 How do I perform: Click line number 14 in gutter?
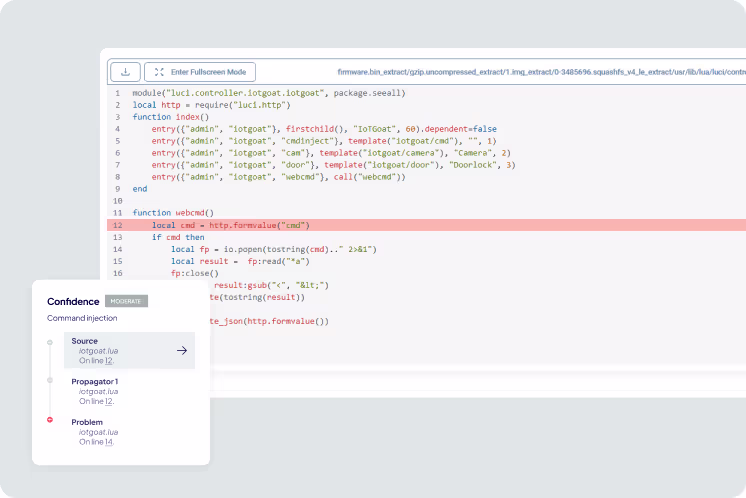(118, 249)
